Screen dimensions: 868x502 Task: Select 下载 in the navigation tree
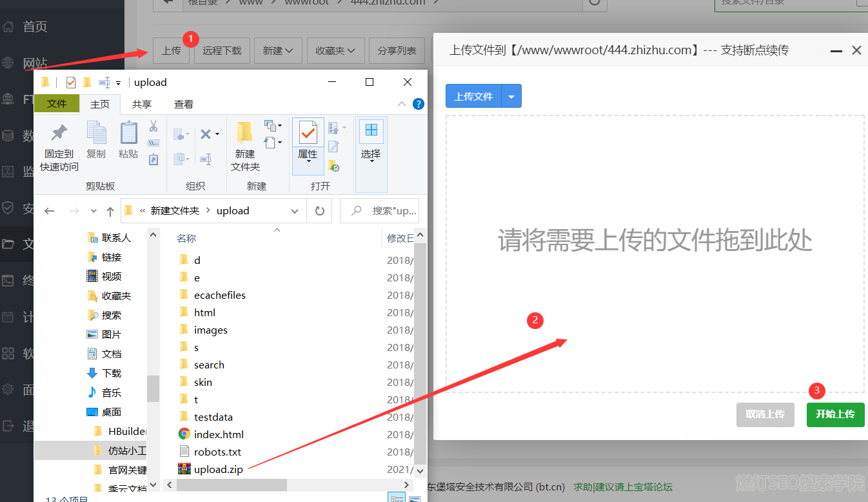(111, 373)
